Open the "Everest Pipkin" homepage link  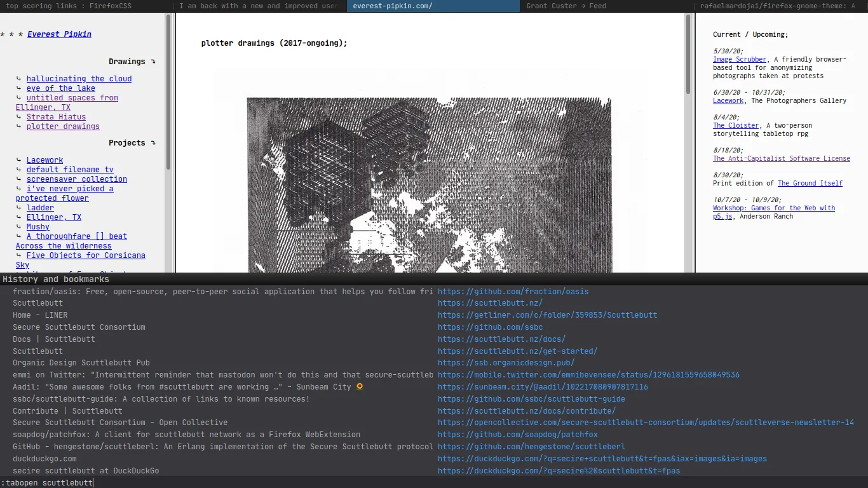59,34
